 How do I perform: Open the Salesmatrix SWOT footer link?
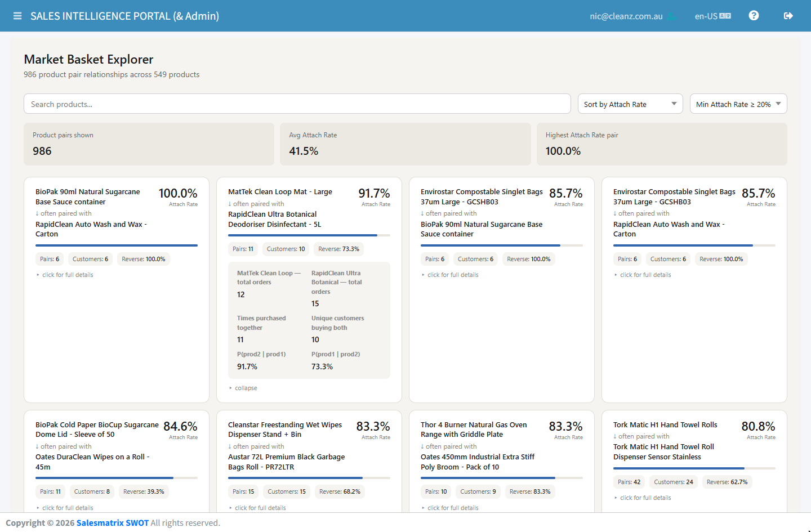point(113,523)
